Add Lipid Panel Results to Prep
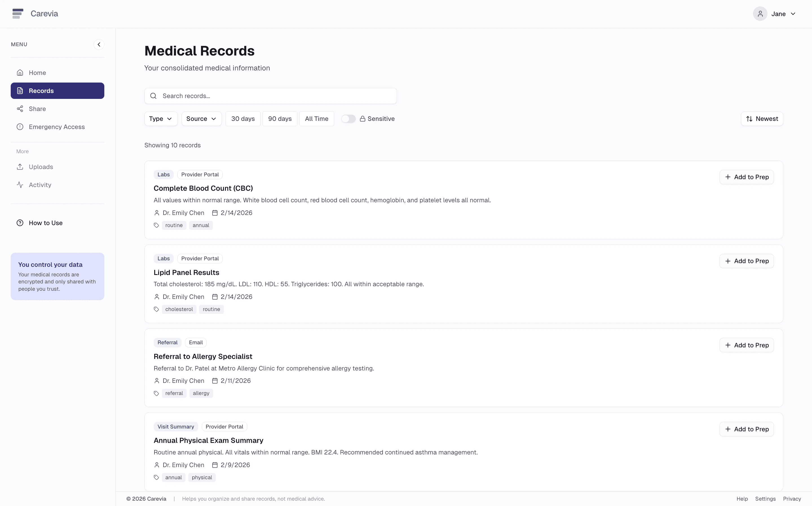 click(746, 261)
